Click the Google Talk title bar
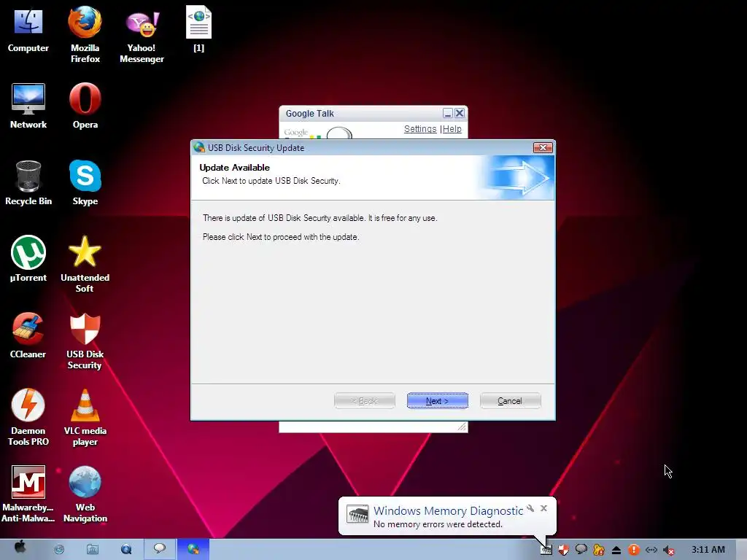The width and height of the screenshot is (747, 560). click(x=362, y=113)
